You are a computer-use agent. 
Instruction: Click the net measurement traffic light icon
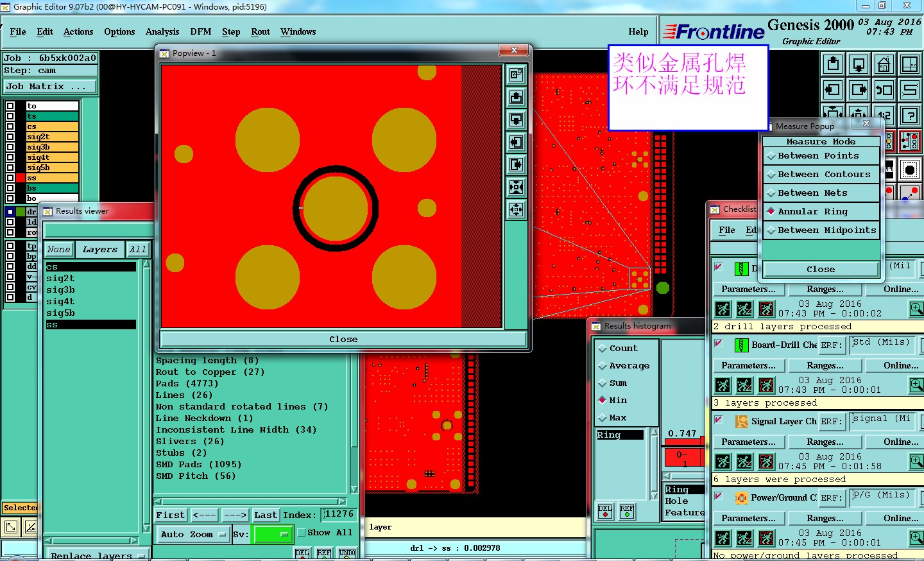coord(910,141)
